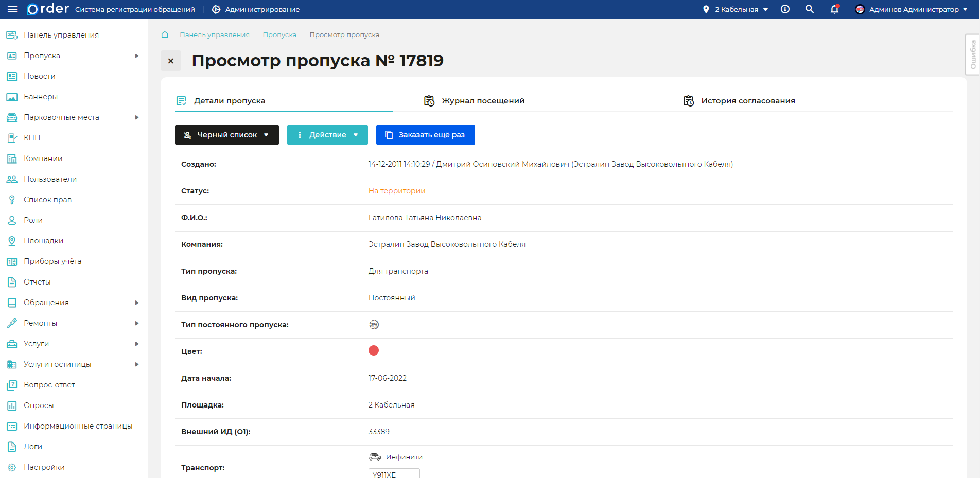
Task: Click the round-the-clock pass type icon
Action: pos(374,324)
